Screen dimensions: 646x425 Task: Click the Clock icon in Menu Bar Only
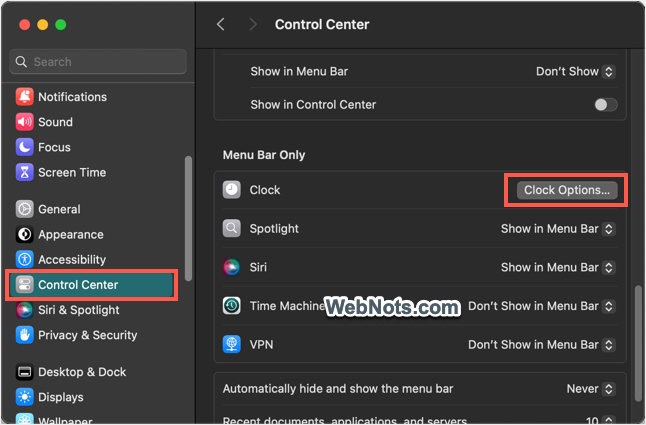[232, 190]
